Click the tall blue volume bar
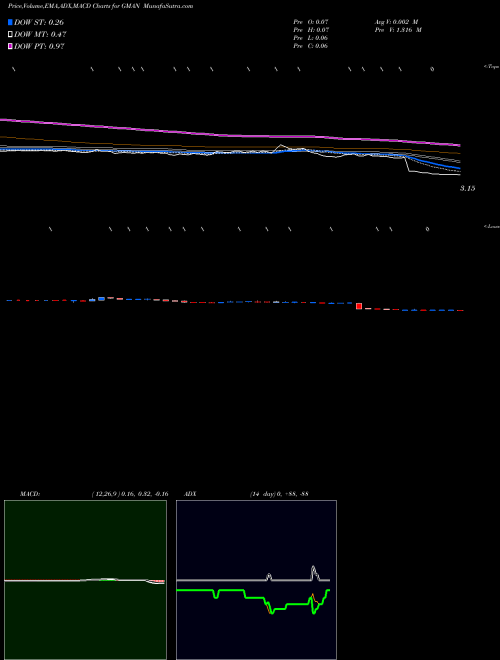Screen dimensions: 500x660 [101, 299]
